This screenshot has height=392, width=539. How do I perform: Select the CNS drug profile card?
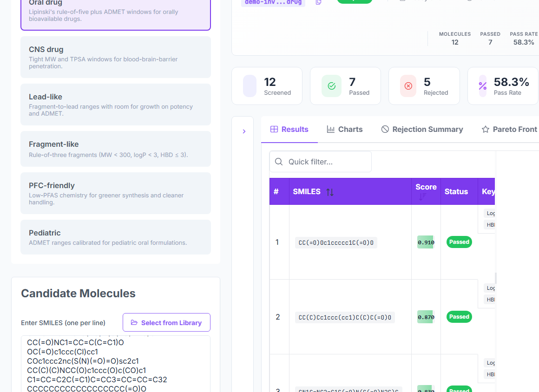tap(116, 57)
